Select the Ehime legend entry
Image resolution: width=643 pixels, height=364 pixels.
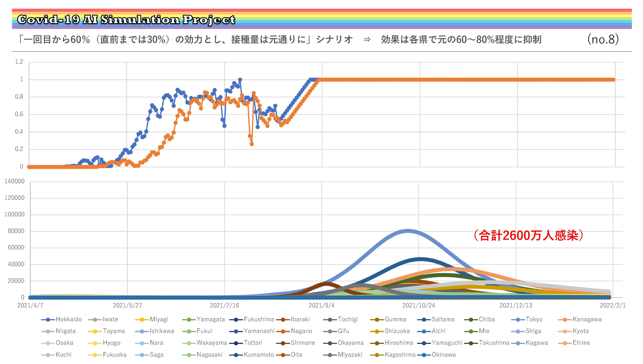coord(574,343)
